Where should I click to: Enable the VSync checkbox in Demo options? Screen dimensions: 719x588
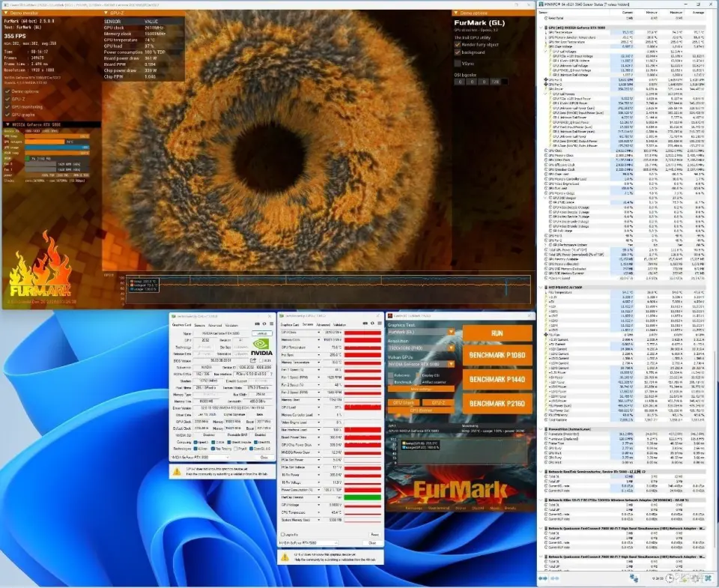click(456, 63)
